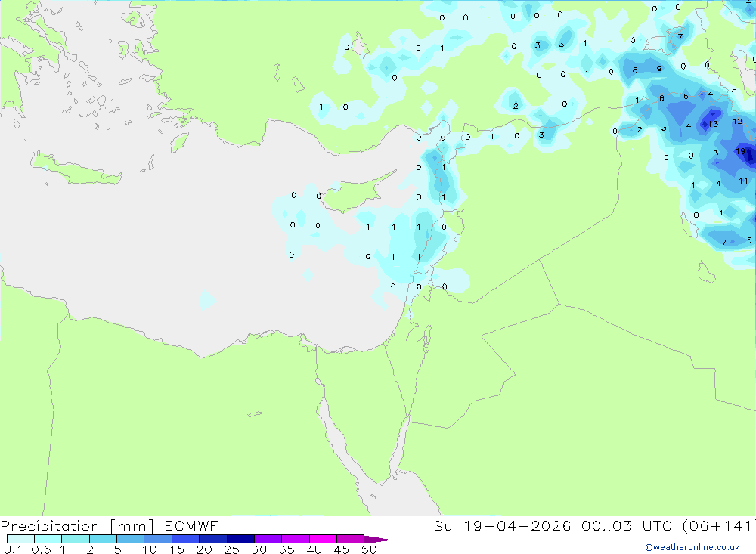Select the 10–15 mm legend color box
Screen dimensions: 756x554
(x=158, y=539)
